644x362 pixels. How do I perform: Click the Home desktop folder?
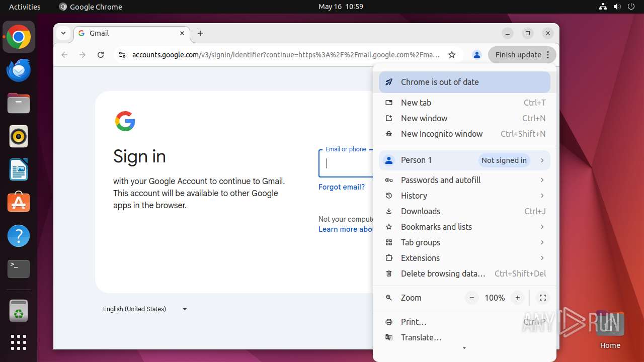click(610, 330)
